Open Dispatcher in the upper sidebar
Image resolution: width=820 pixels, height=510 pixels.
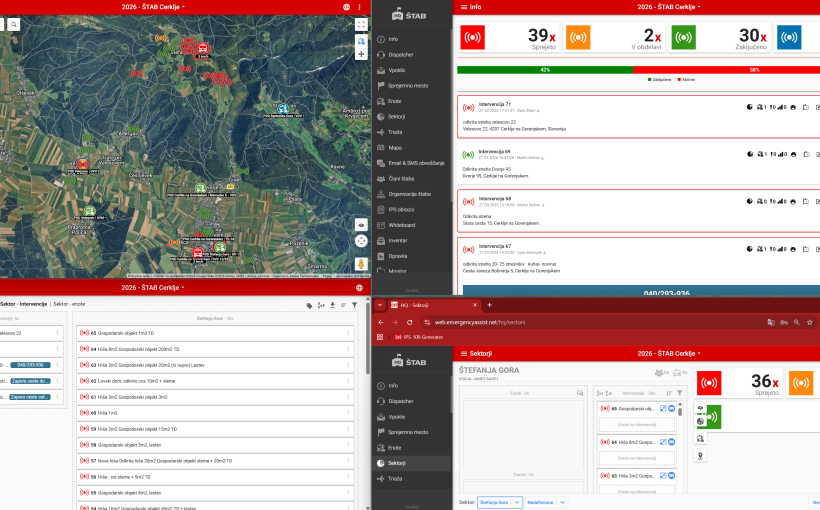click(x=400, y=54)
